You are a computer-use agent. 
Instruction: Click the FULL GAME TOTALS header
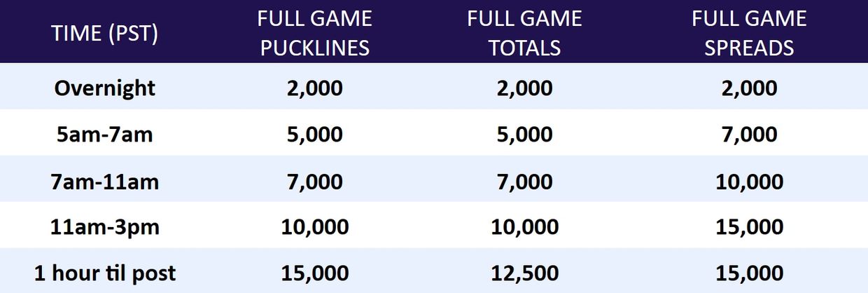tap(524, 33)
